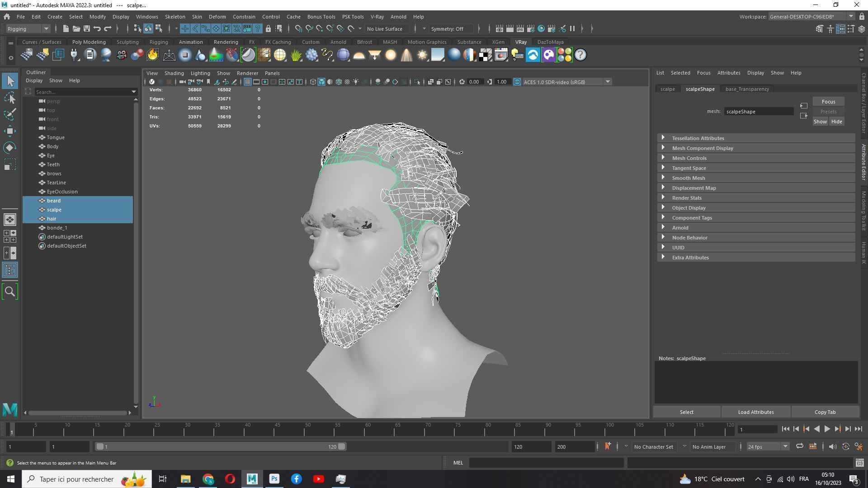The height and width of the screenshot is (488, 868).
Task: Open the ACES view transform dropdown
Action: [x=567, y=82]
